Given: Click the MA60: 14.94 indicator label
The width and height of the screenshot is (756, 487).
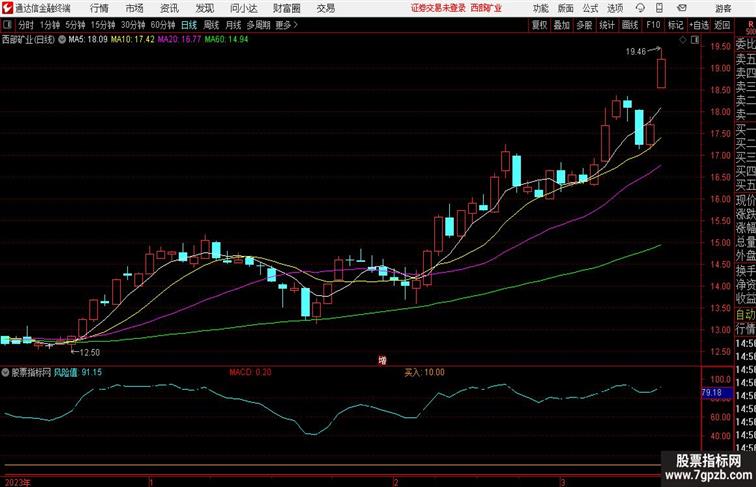Looking at the screenshot, I should [226, 40].
